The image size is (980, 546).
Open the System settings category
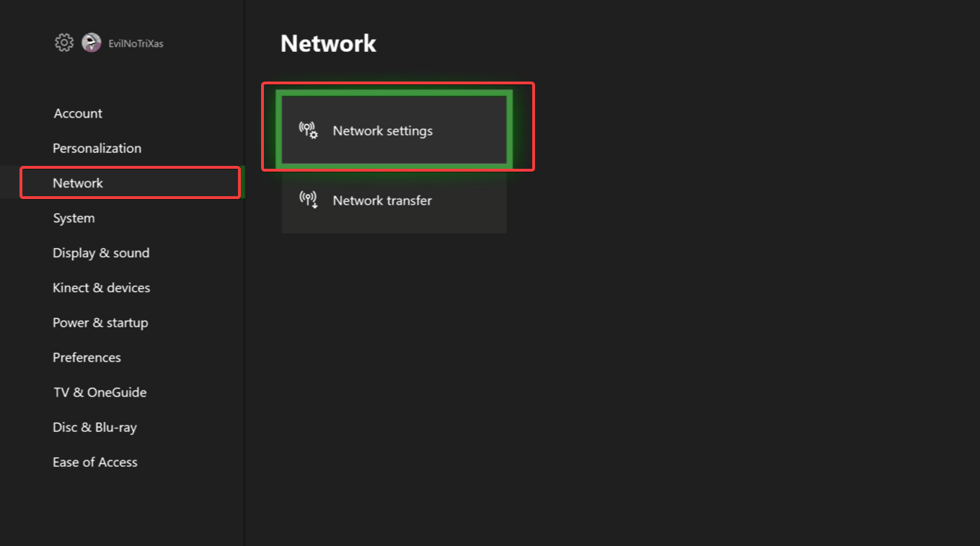74,218
